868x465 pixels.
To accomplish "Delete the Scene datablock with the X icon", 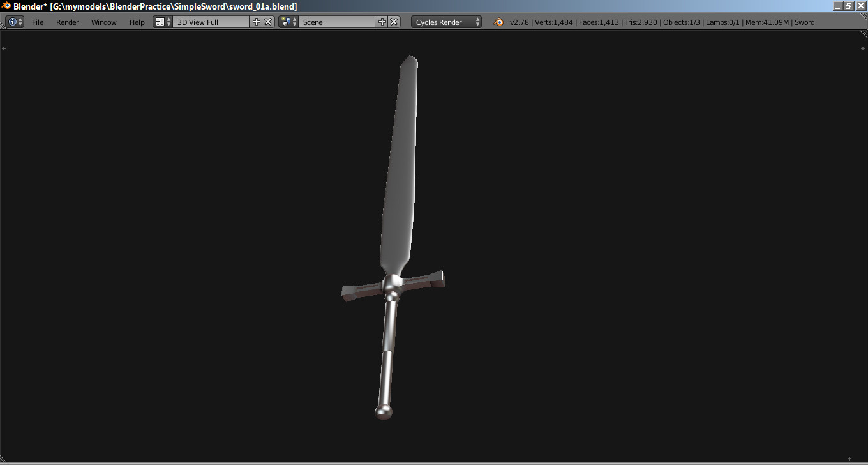I will click(x=393, y=21).
